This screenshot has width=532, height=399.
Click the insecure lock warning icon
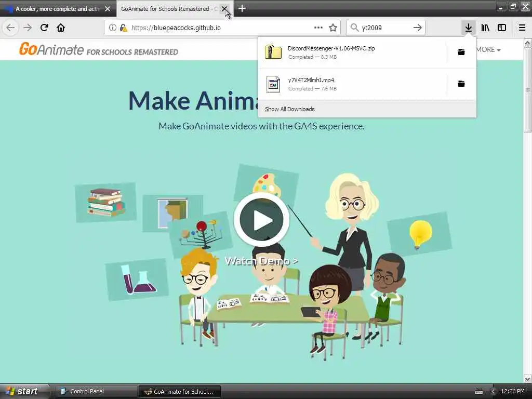tap(124, 28)
